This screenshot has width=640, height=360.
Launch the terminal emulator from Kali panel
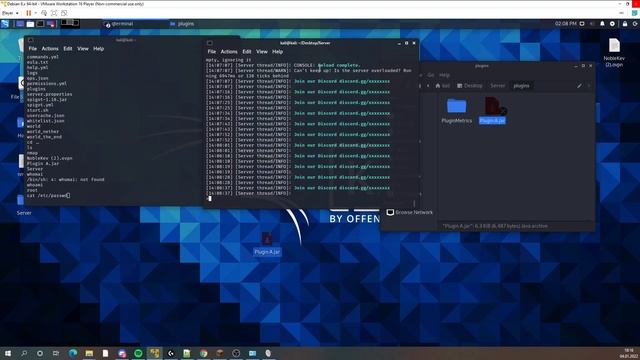[40, 24]
